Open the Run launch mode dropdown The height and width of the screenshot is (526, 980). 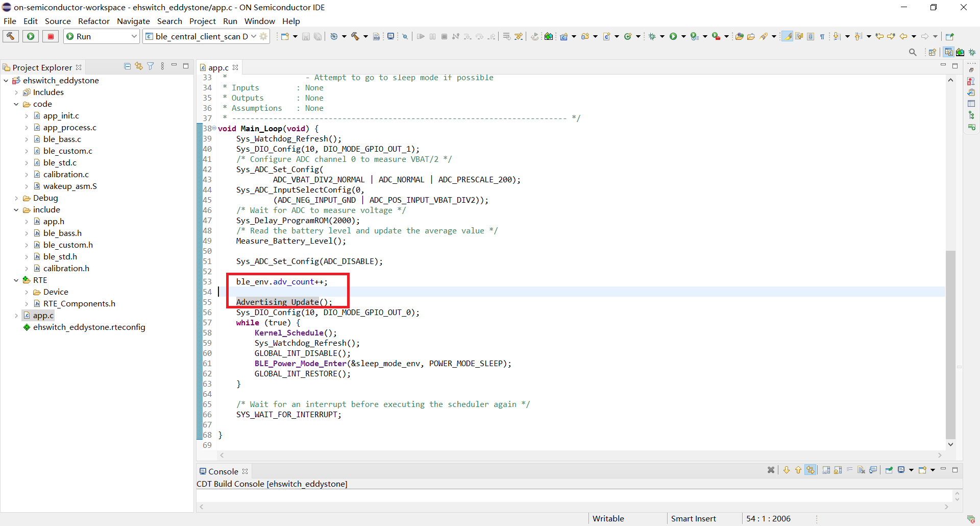tap(102, 36)
